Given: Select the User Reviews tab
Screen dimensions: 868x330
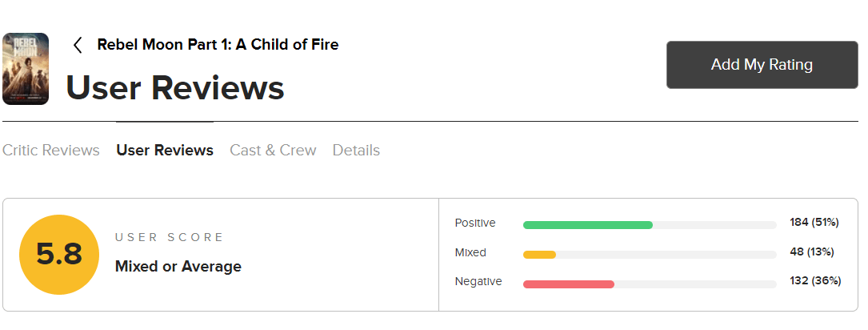Looking at the screenshot, I should click(165, 151).
